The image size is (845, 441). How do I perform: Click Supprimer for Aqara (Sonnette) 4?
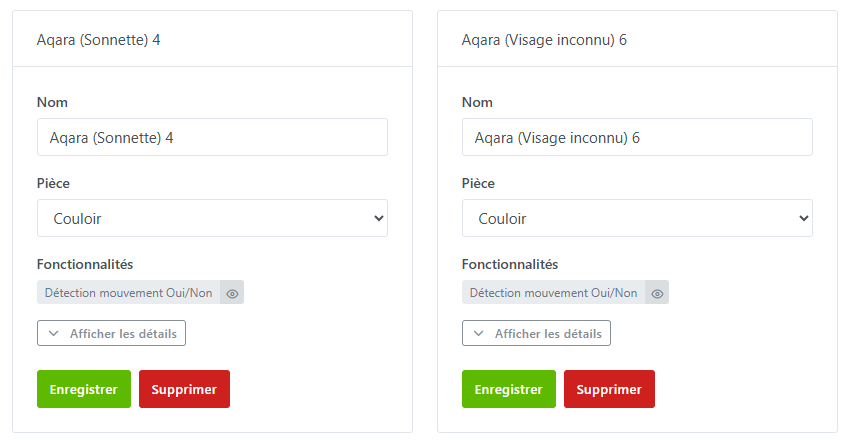point(184,389)
